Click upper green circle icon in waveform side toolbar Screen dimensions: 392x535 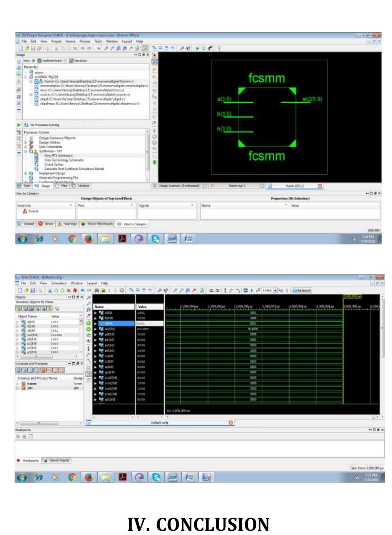[x=88, y=323]
